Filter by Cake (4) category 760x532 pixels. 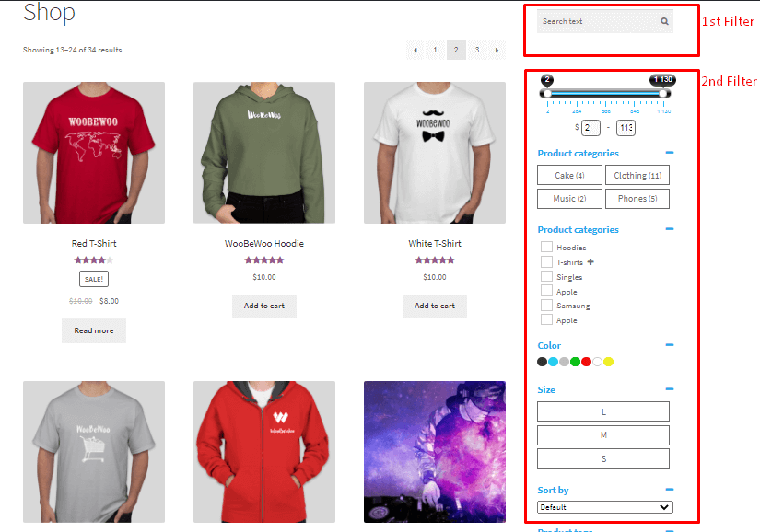pos(569,175)
